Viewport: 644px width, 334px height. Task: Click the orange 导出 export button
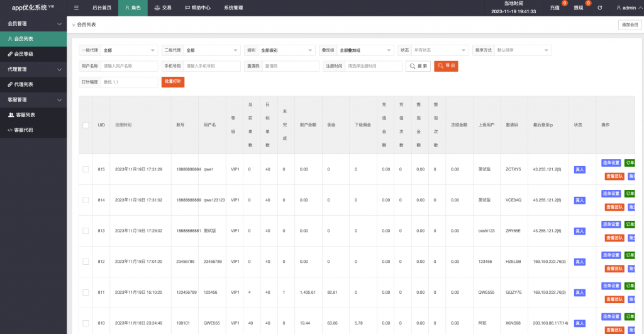point(446,66)
